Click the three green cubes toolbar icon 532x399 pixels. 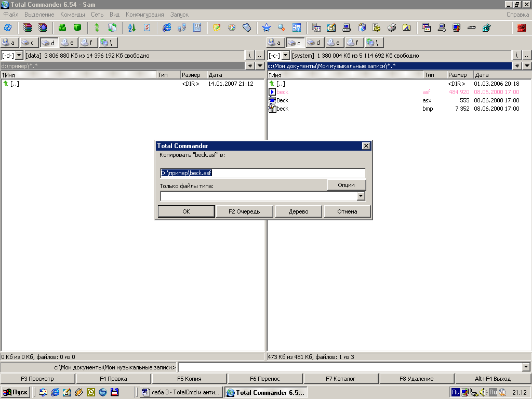(x=62, y=28)
